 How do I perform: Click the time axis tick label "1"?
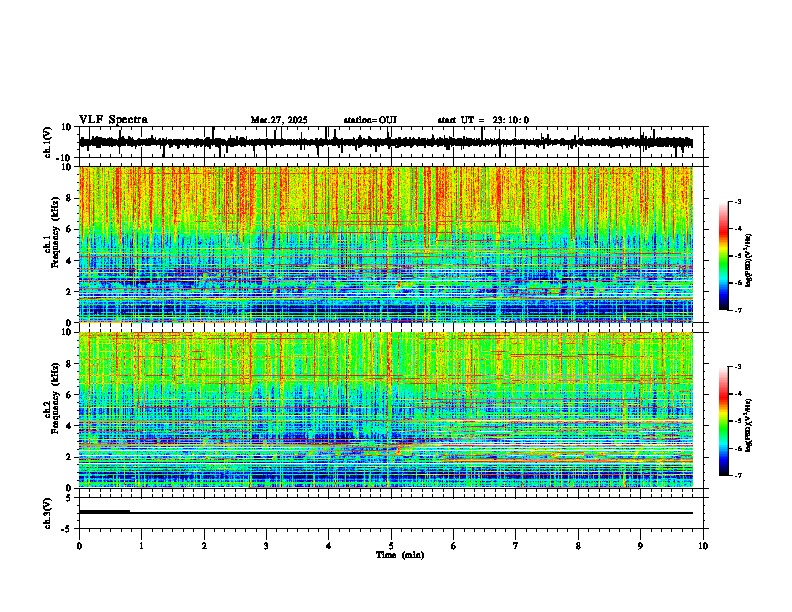tap(141, 546)
